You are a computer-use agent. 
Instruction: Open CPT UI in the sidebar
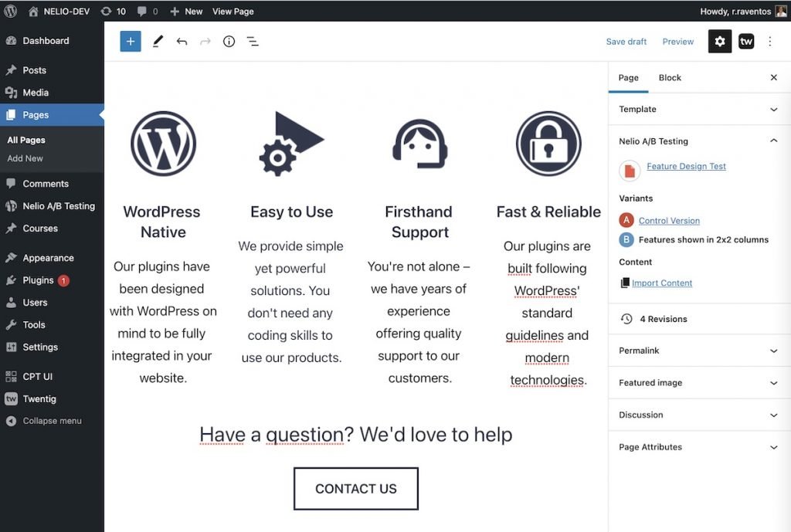pyautogui.click(x=52, y=376)
